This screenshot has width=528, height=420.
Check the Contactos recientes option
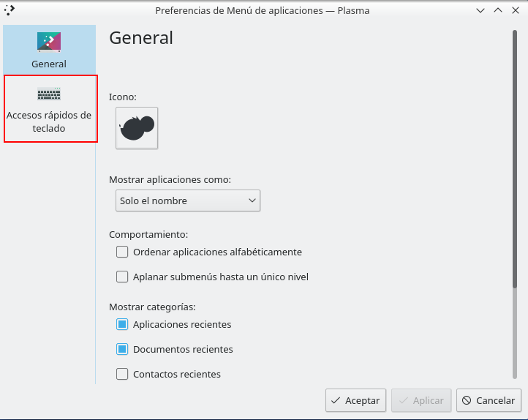coord(122,374)
